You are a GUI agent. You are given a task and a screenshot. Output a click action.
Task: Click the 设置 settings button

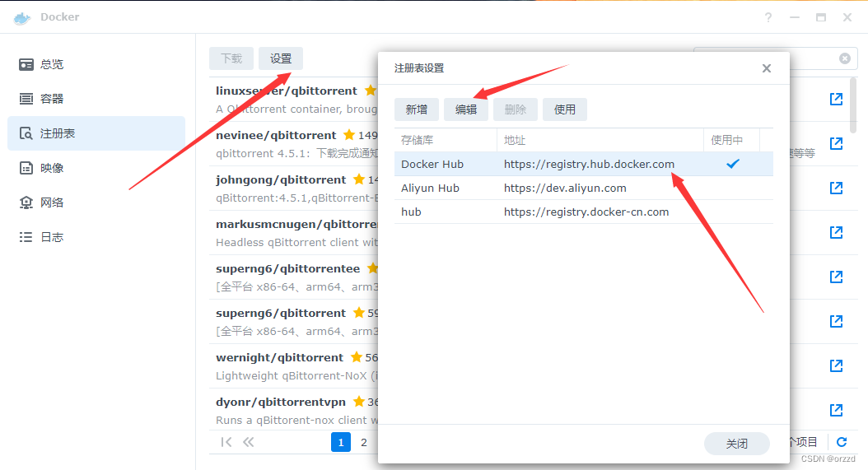pyautogui.click(x=281, y=58)
